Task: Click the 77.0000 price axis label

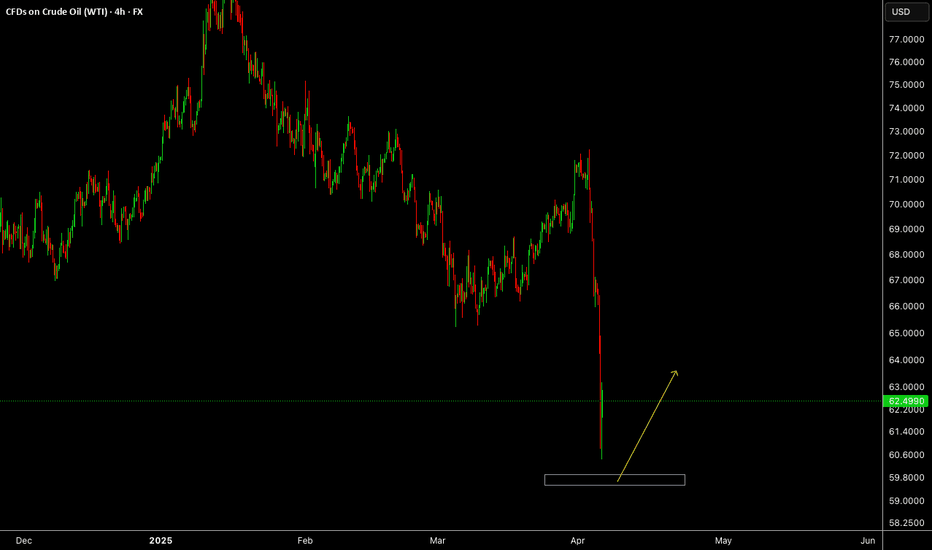Action: 906,39
